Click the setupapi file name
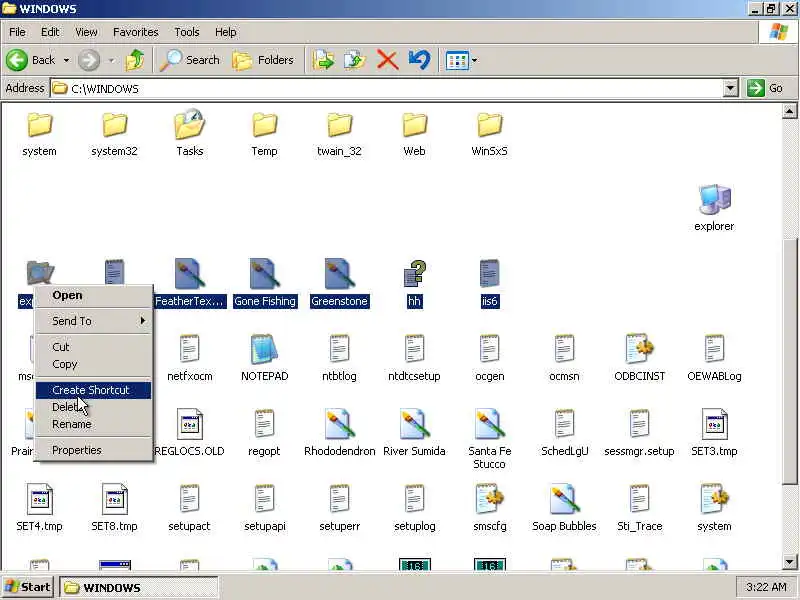800x600 pixels. coord(264,527)
